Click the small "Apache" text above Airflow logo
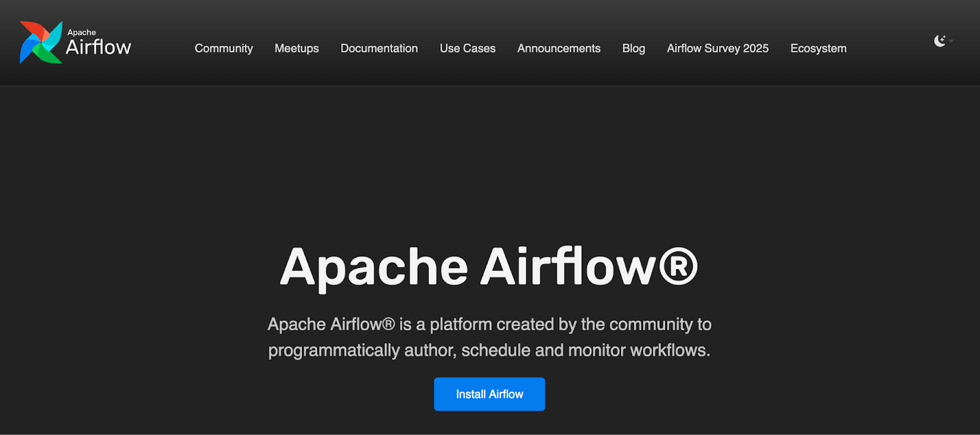 [x=81, y=32]
